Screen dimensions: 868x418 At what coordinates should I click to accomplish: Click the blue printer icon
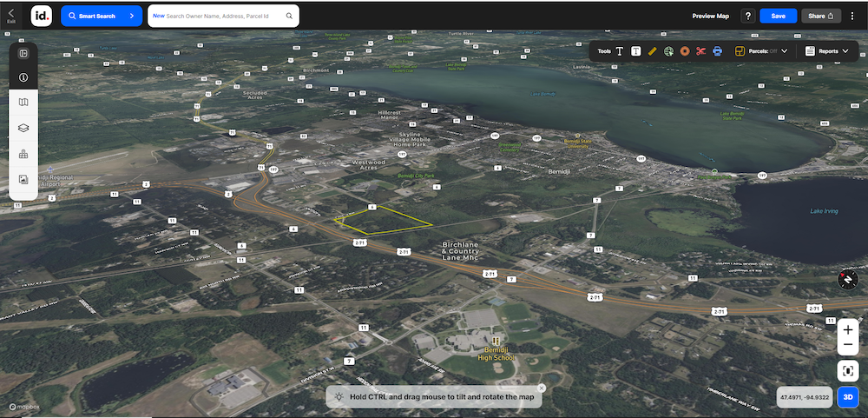tap(718, 51)
